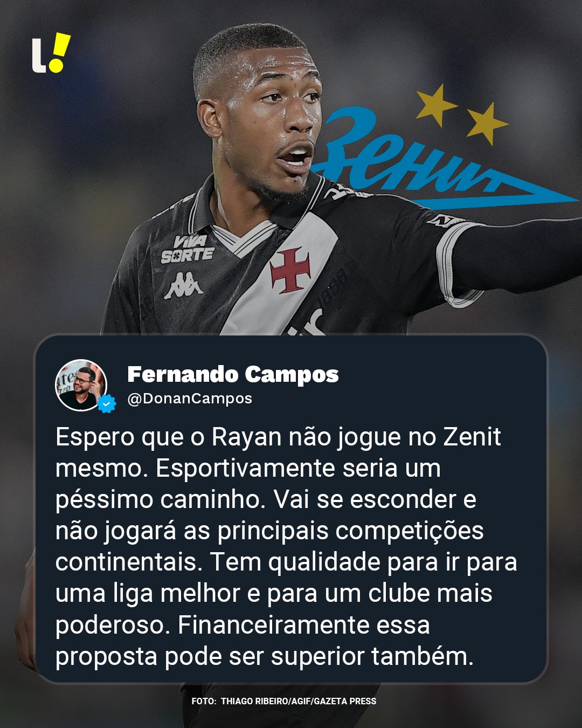The width and height of the screenshot is (582, 728).
Task: Click the FOTO photo credit line
Action: [284, 701]
